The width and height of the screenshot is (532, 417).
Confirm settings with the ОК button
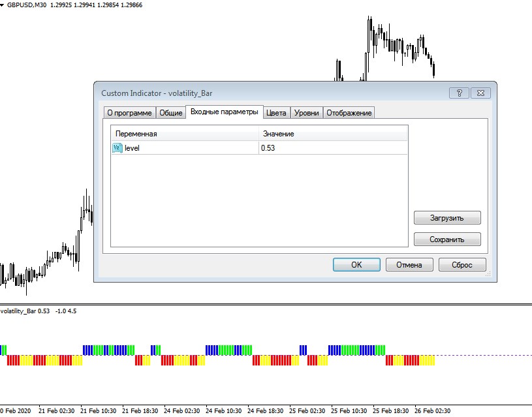pos(356,265)
